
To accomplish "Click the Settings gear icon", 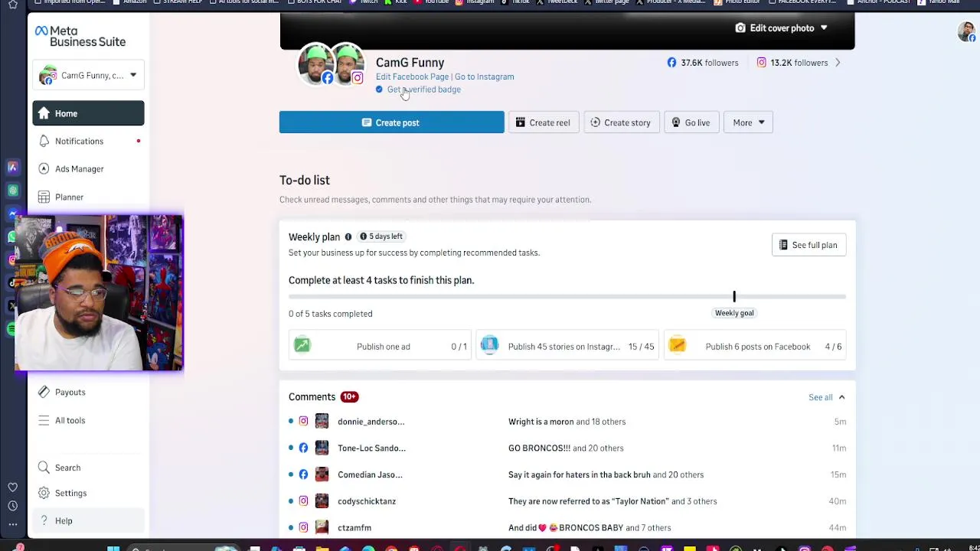I will [x=44, y=493].
